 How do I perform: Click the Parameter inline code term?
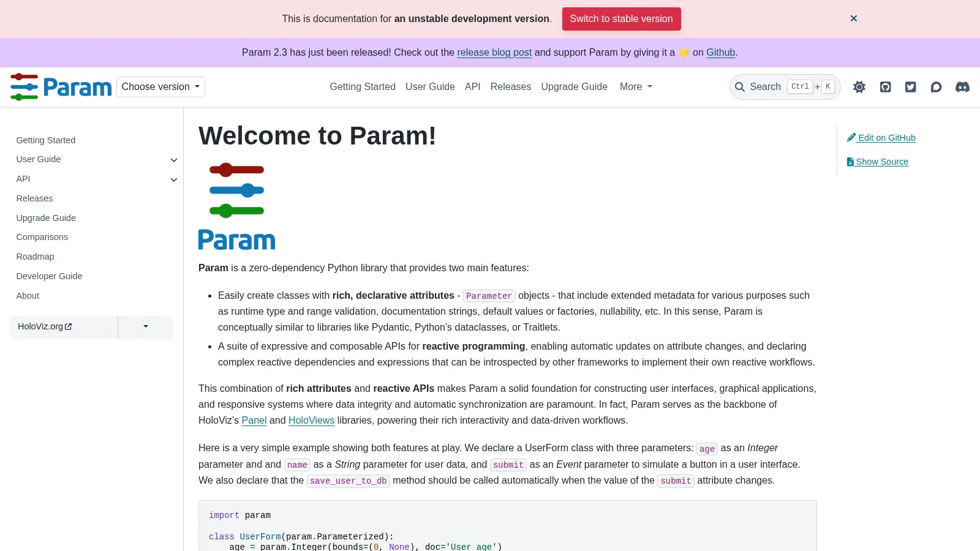[489, 296]
